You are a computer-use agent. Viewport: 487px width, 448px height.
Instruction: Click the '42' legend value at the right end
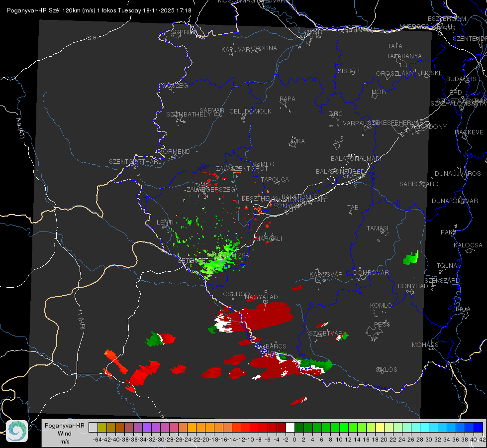(483, 440)
